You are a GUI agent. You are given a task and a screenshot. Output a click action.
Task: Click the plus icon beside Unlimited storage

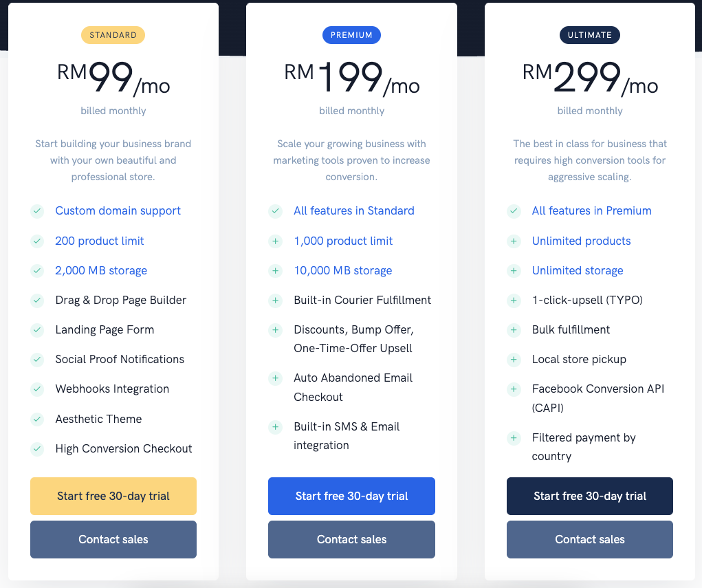click(x=514, y=271)
